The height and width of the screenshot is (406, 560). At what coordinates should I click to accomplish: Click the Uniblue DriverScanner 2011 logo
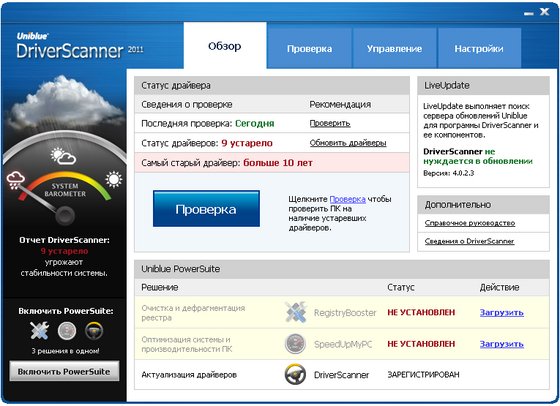[x=79, y=46]
